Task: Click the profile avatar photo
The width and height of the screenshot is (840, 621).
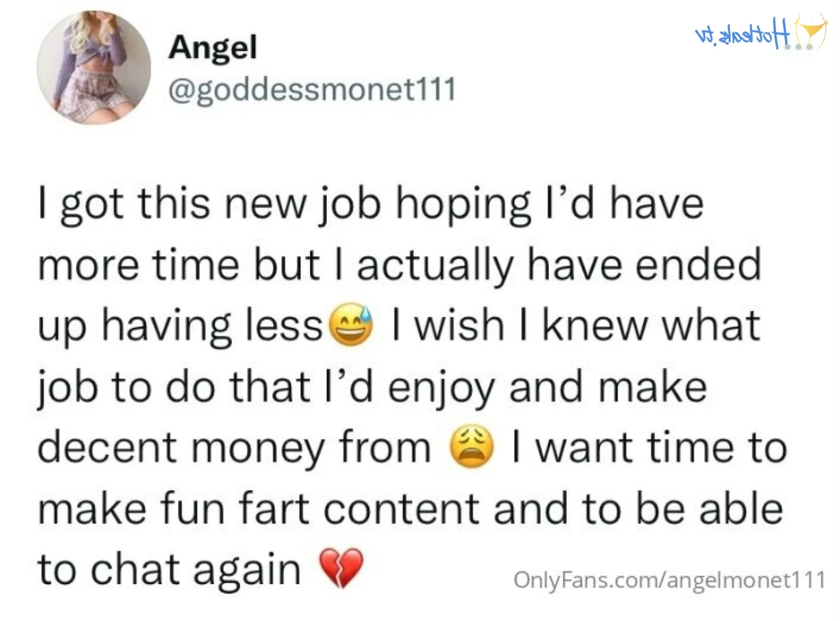Action: 94,67
